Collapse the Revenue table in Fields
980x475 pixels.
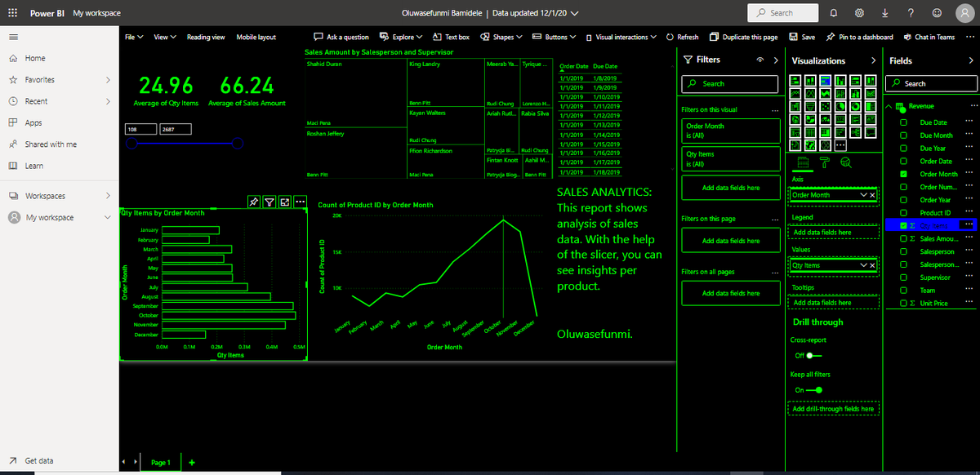pos(889,107)
